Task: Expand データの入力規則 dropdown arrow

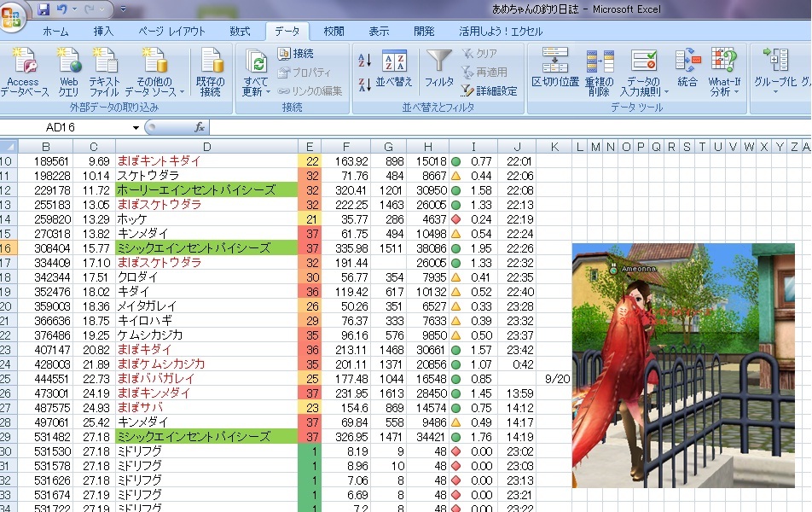Action: point(666,91)
